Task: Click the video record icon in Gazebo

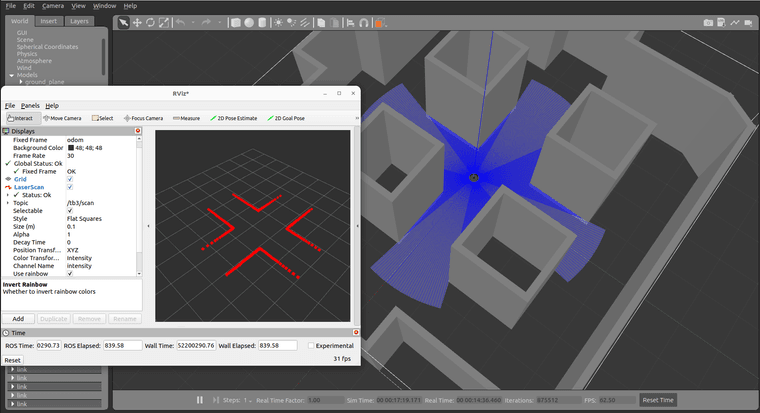Action: [748, 23]
